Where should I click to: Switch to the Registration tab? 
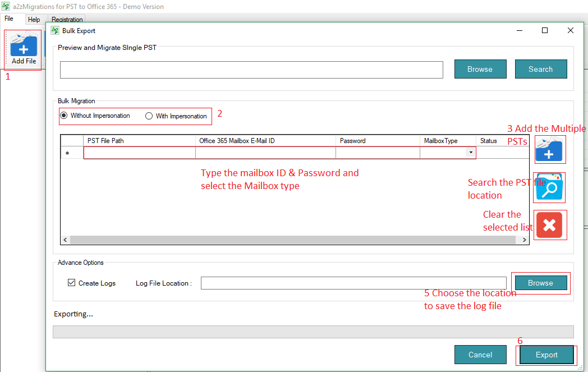pos(67,20)
